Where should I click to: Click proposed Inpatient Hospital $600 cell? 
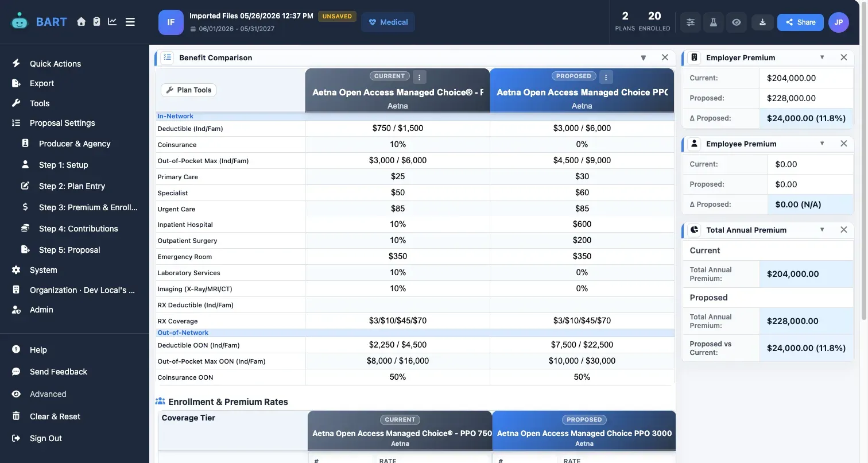pyautogui.click(x=582, y=225)
